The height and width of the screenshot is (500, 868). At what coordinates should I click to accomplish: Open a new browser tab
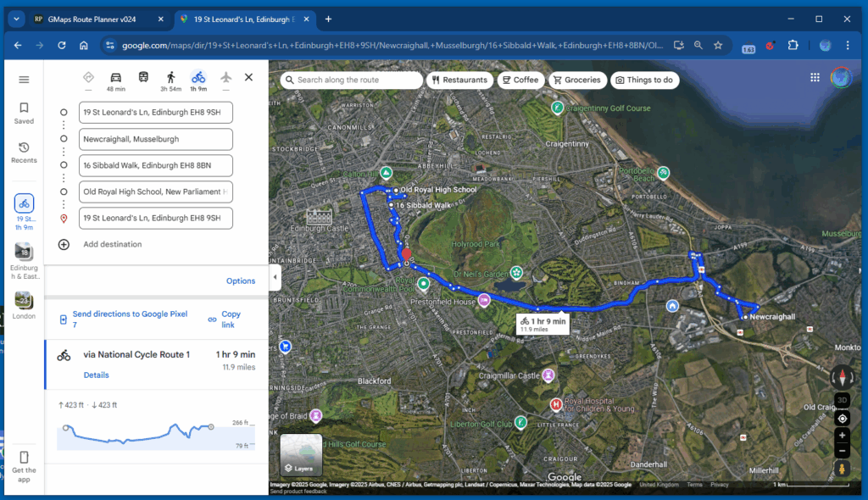pyautogui.click(x=328, y=19)
